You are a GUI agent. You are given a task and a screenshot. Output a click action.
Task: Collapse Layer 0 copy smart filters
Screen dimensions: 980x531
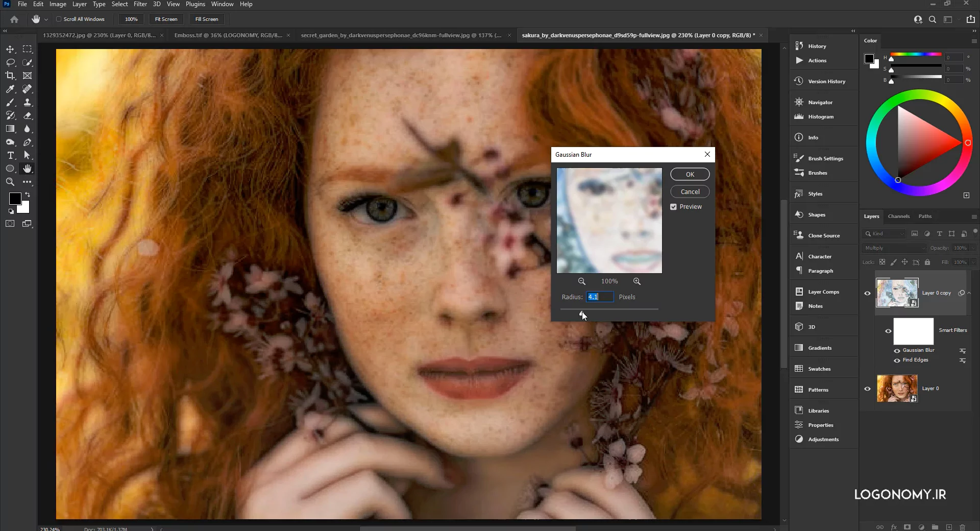(969, 293)
